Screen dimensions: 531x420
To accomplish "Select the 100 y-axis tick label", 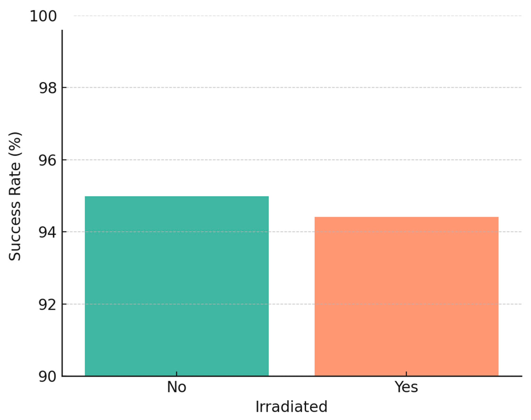I will tap(43, 17).
